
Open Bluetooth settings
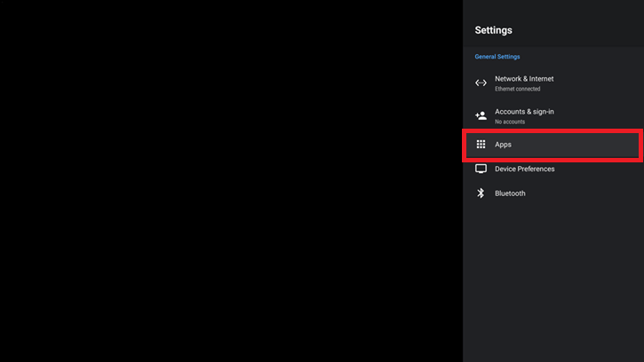point(510,193)
